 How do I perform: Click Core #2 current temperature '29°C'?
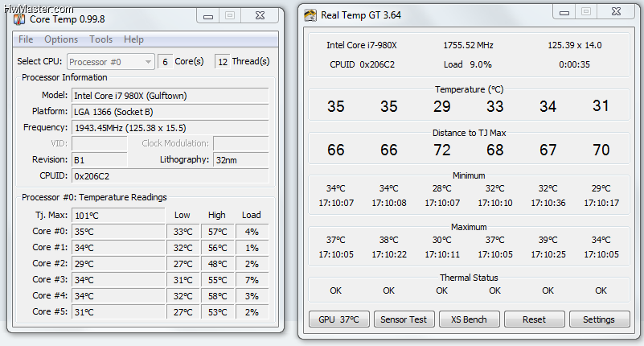click(x=118, y=263)
